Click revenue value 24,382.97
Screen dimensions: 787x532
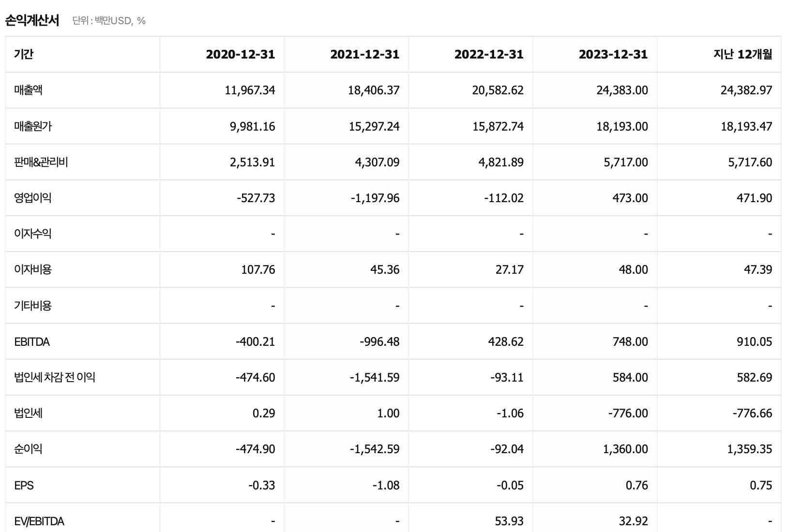[x=746, y=90]
